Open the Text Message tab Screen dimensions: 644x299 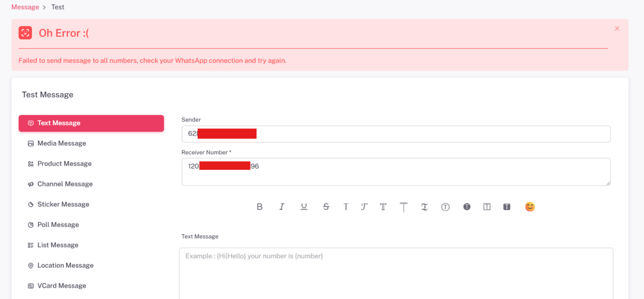(x=91, y=123)
